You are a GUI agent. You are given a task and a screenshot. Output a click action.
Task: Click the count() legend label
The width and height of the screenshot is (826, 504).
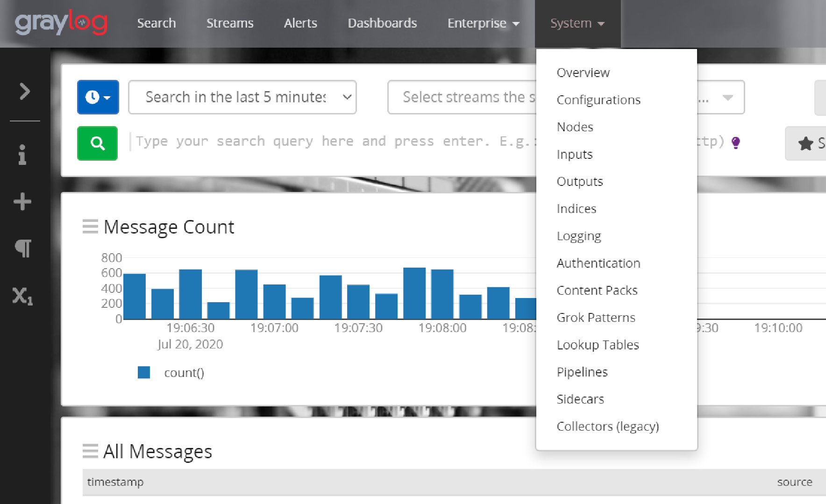pos(184,373)
